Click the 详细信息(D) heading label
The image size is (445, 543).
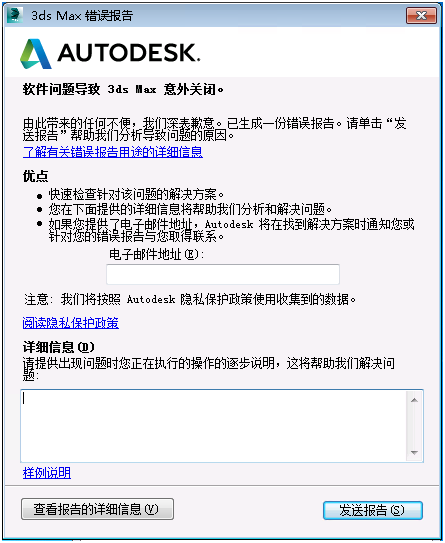pyautogui.click(x=59, y=347)
